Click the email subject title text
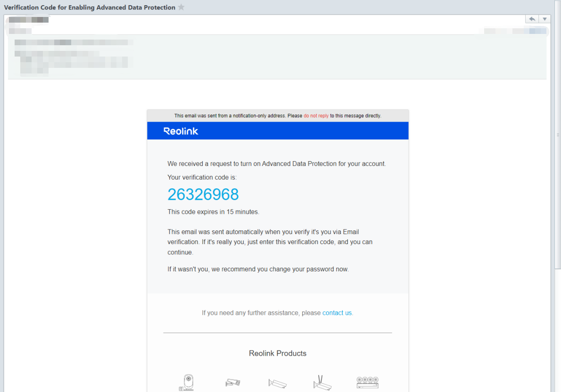The image size is (561, 392). click(90, 8)
